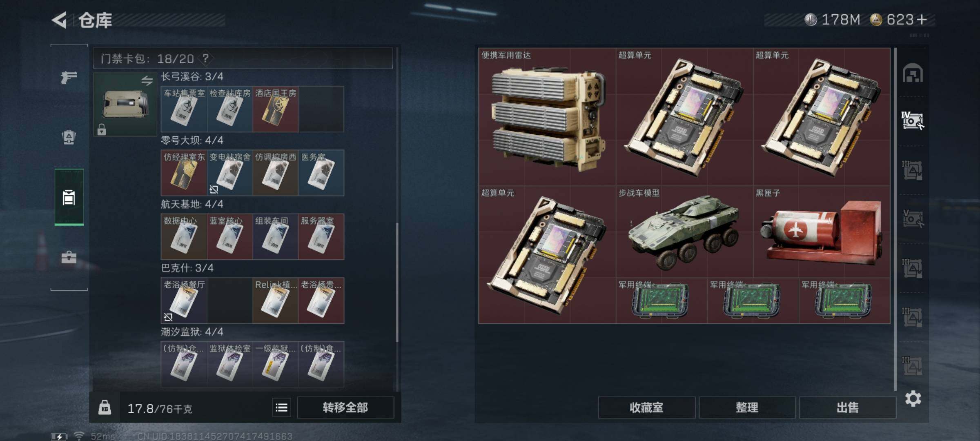Toggle the swap arrows on the keycard case
Image resolution: width=980 pixels, height=441 pixels.
147,80
